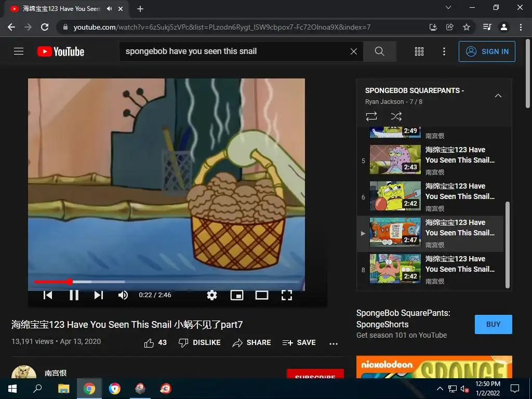Open the Chrome profile icon
This screenshot has width=532, height=399.
pos(504,27)
